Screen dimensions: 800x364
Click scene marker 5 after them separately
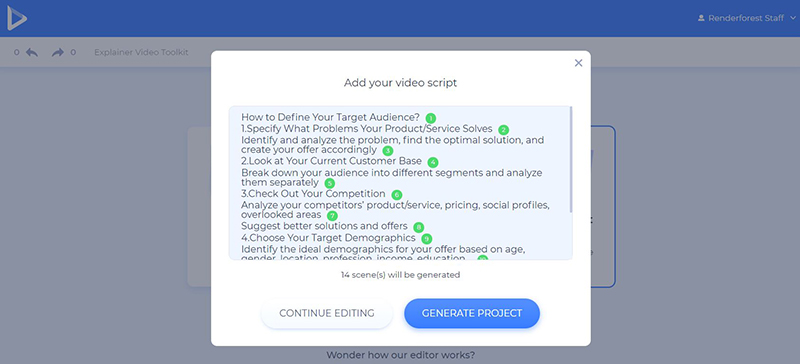[x=330, y=183]
